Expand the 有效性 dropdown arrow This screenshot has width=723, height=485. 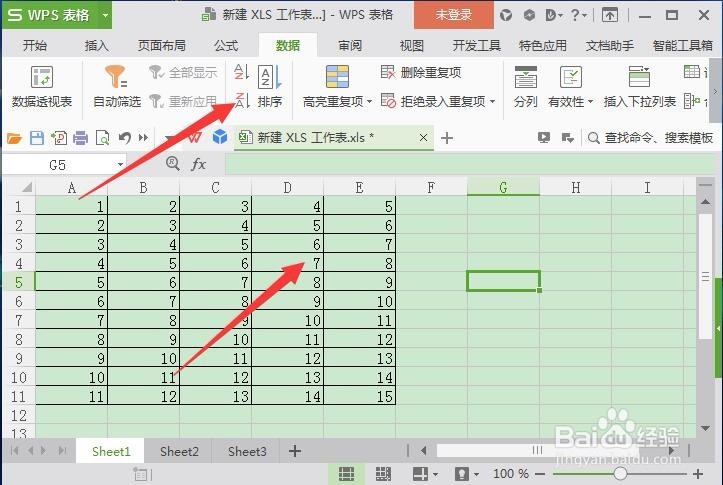tap(590, 101)
